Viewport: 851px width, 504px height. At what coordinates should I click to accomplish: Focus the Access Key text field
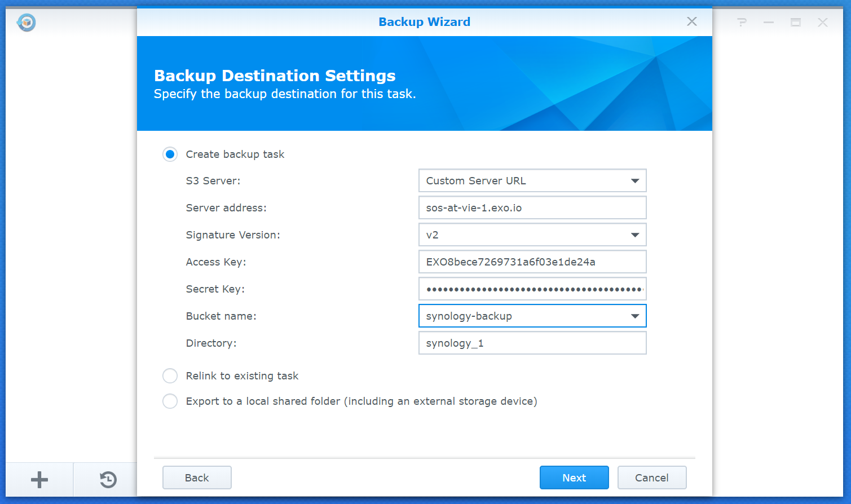[532, 262]
